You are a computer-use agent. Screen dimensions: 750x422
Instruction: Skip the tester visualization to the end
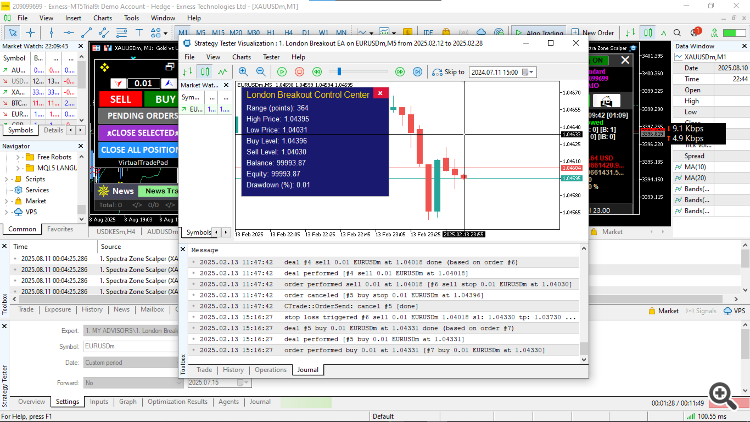point(418,72)
